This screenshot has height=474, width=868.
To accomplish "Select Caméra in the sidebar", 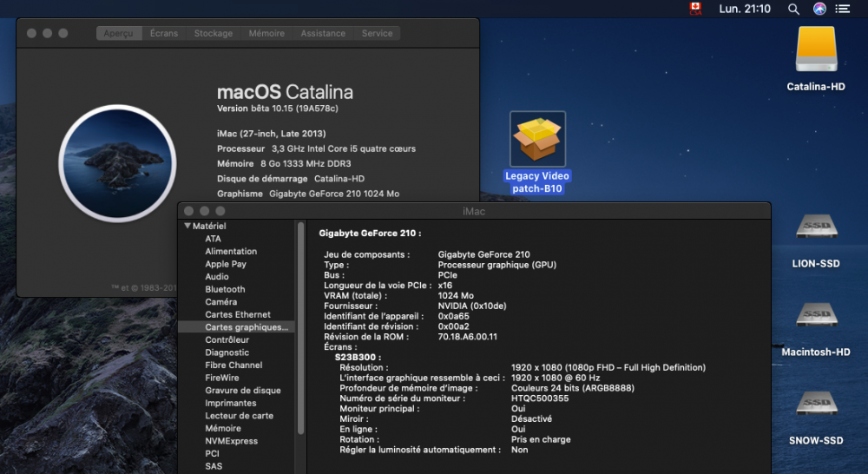I will point(220,302).
